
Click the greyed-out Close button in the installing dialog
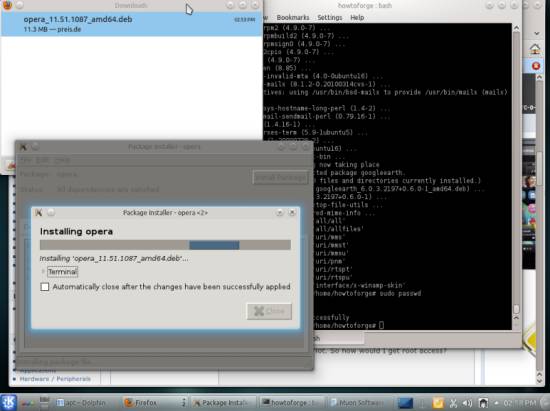click(x=269, y=311)
